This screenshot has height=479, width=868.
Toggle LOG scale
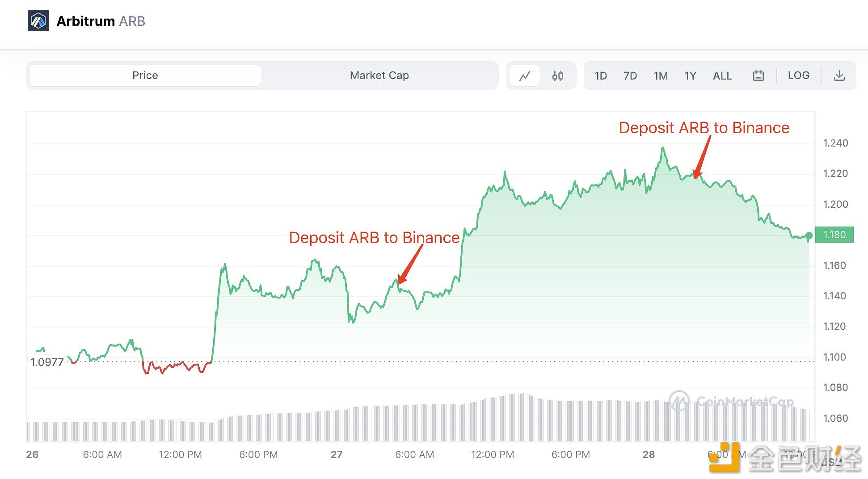(799, 76)
